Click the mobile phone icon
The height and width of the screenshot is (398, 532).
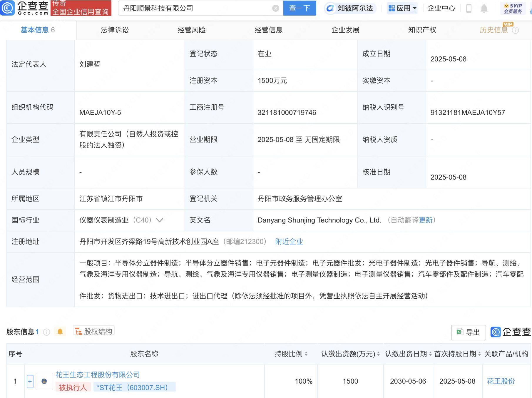[469, 9]
